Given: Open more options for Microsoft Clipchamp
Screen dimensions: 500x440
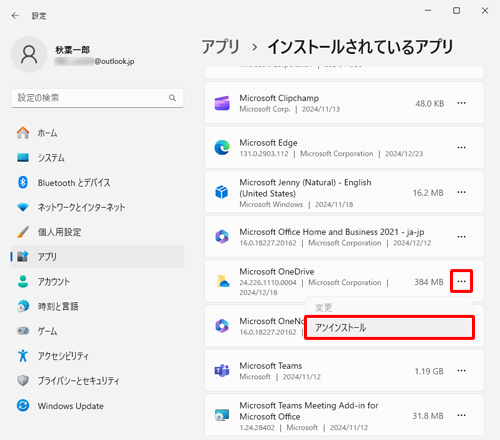Looking at the screenshot, I should 461,103.
